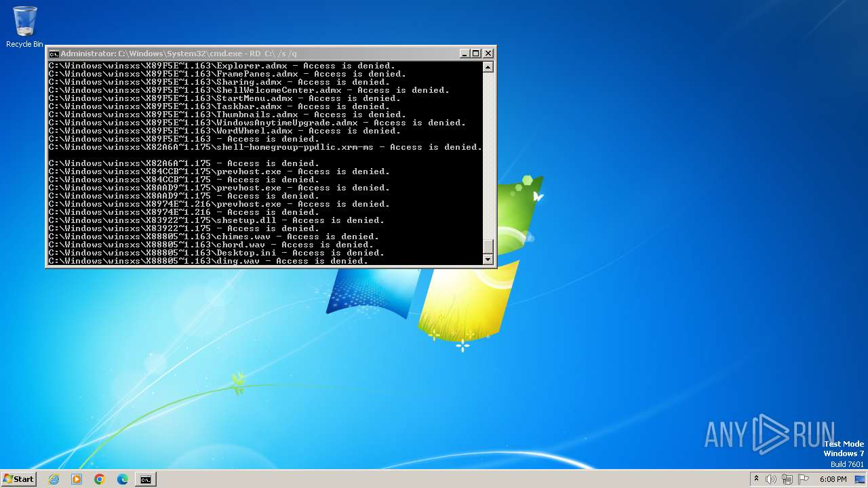
Task: Show hidden tray icons arrow
Action: coord(756,479)
